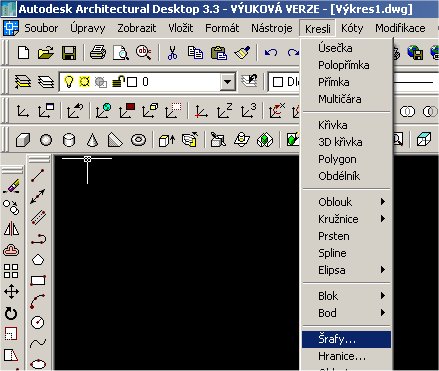Open the layer dropdown arrow
The height and width of the screenshot is (371, 439).
[x=227, y=82]
